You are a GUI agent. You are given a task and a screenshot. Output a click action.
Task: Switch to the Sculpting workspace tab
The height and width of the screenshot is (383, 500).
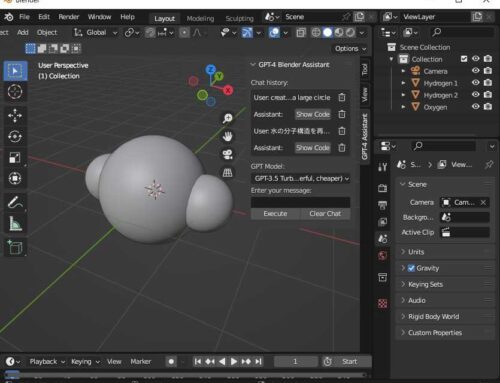pos(239,19)
